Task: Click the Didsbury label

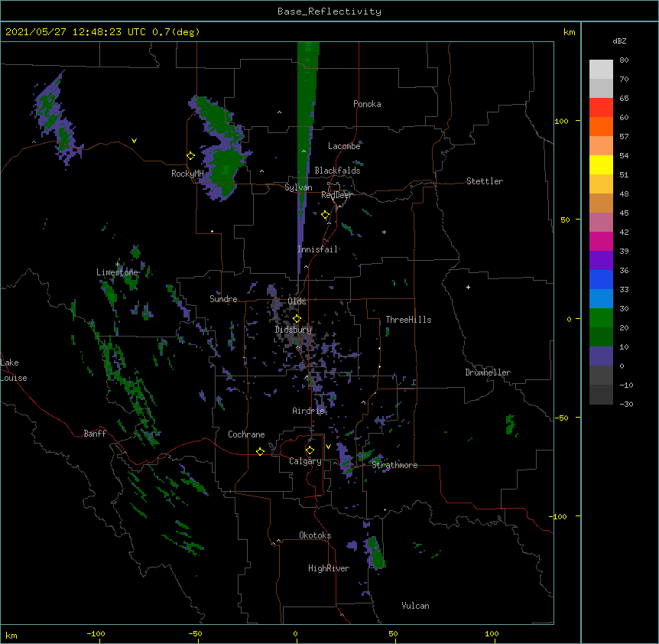Action: 294,330
